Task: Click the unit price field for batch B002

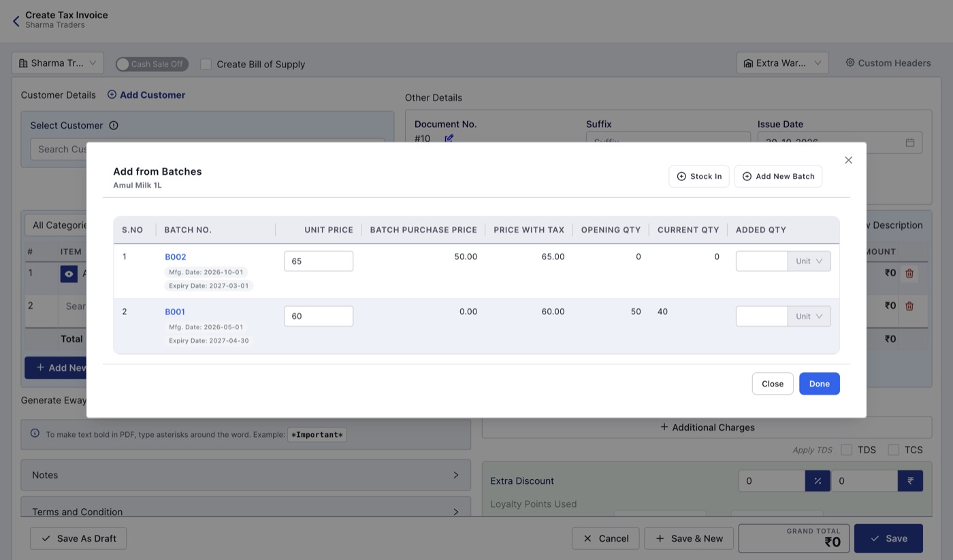Action: pyautogui.click(x=319, y=261)
